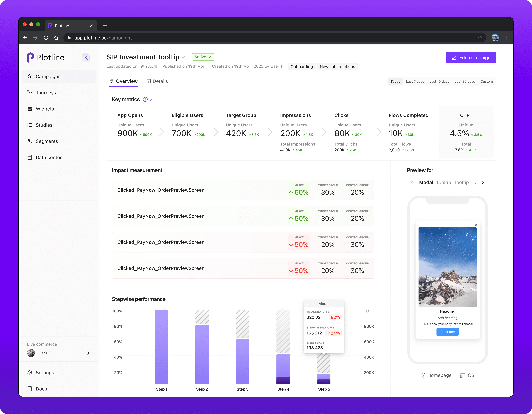
Task: Open Journeys from the sidebar
Action: 46,93
